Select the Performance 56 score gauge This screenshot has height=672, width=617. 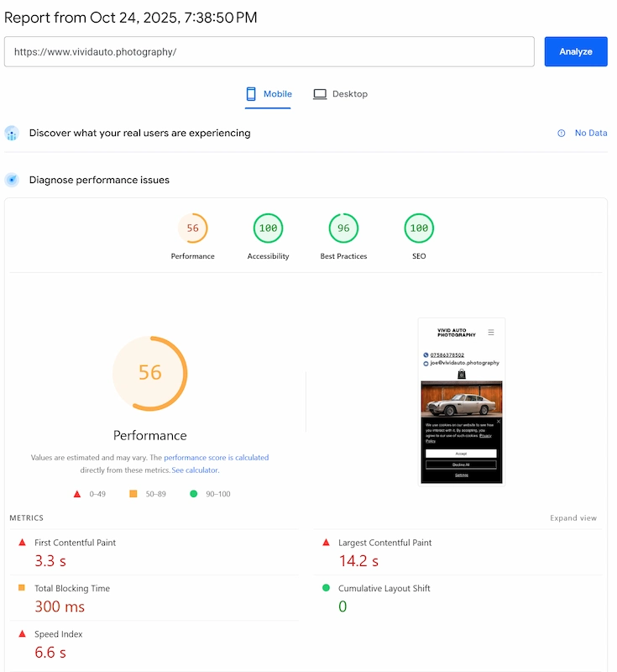point(193,228)
